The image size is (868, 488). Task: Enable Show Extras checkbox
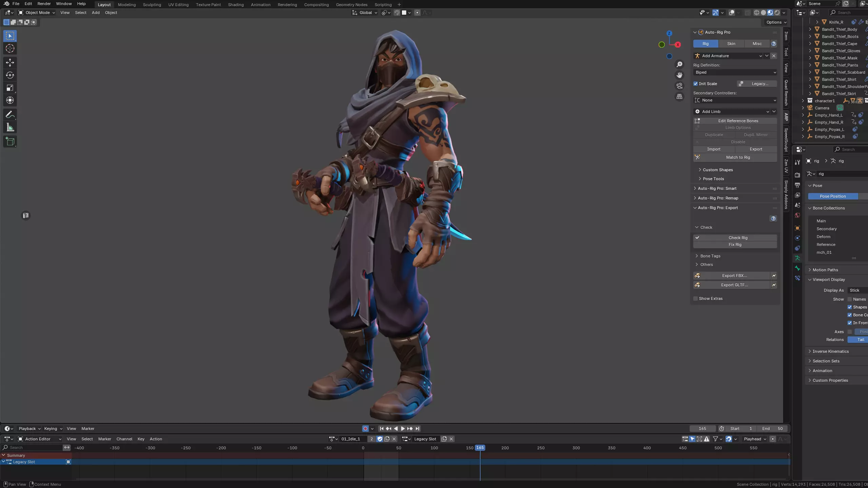coord(695,299)
